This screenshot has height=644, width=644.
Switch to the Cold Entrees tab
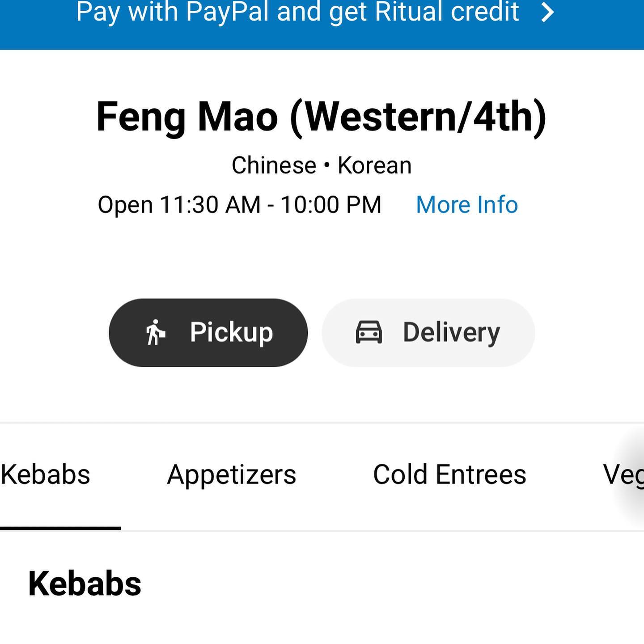coord(449,475)
